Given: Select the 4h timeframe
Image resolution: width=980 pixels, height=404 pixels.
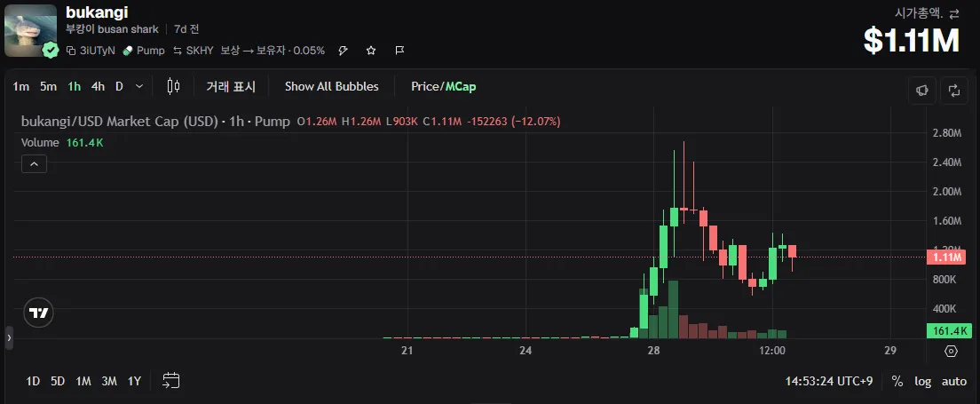Looking at the screenshot, I should point(99,86).
